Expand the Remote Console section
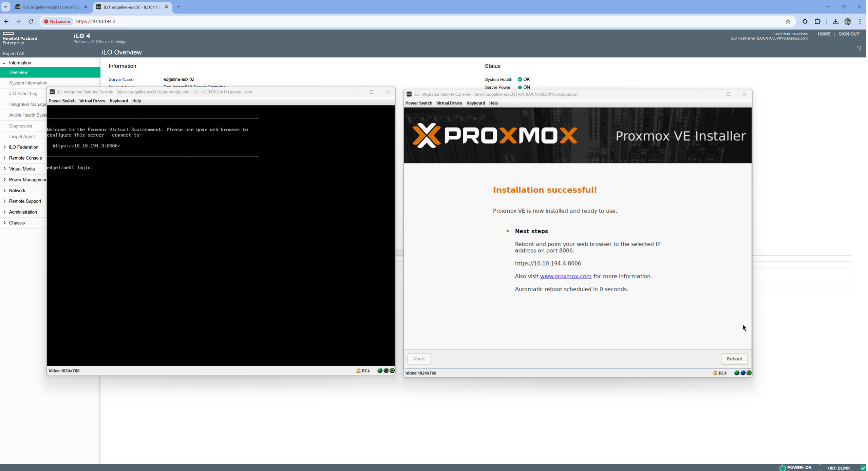The width and height of the screenshot is (868, 471). (x=4, y=158)
